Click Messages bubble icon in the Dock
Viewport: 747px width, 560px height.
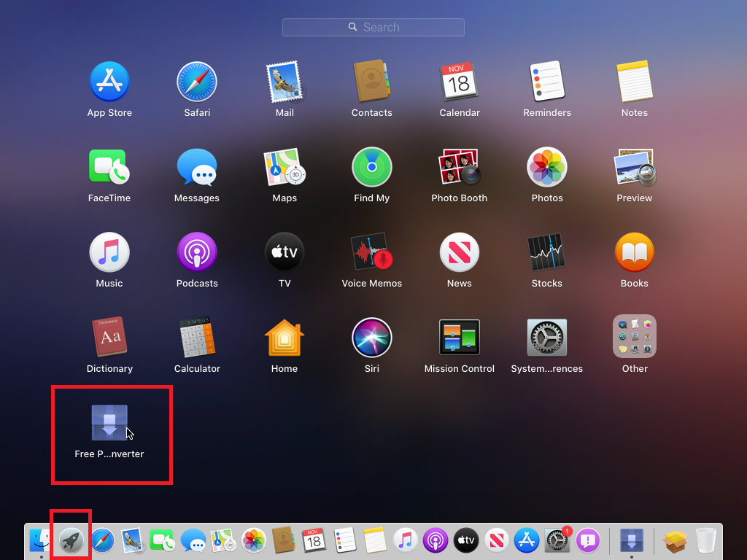point(193,541)
